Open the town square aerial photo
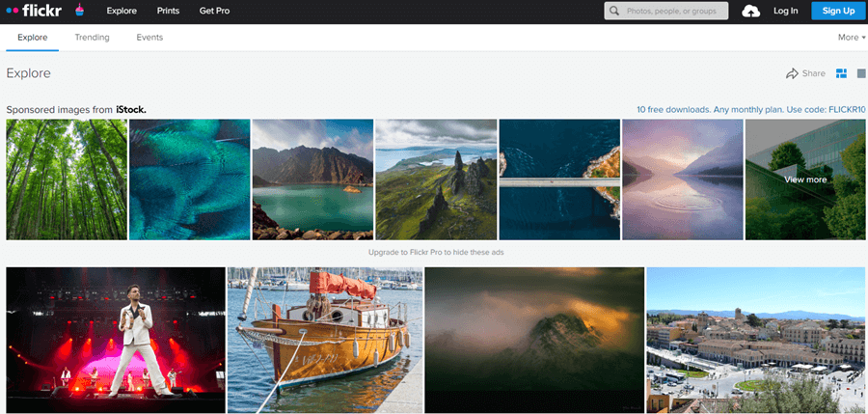Viewport: 868px width, 414px height. 755,341
